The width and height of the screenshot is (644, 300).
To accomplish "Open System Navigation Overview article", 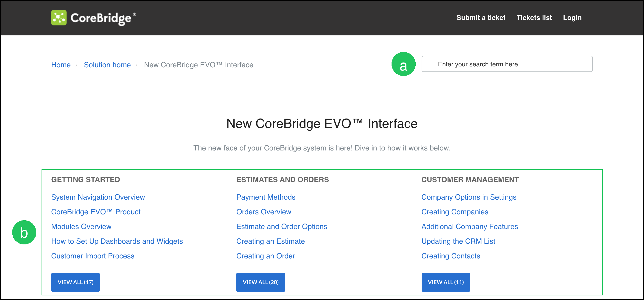I will coord(98,197).
